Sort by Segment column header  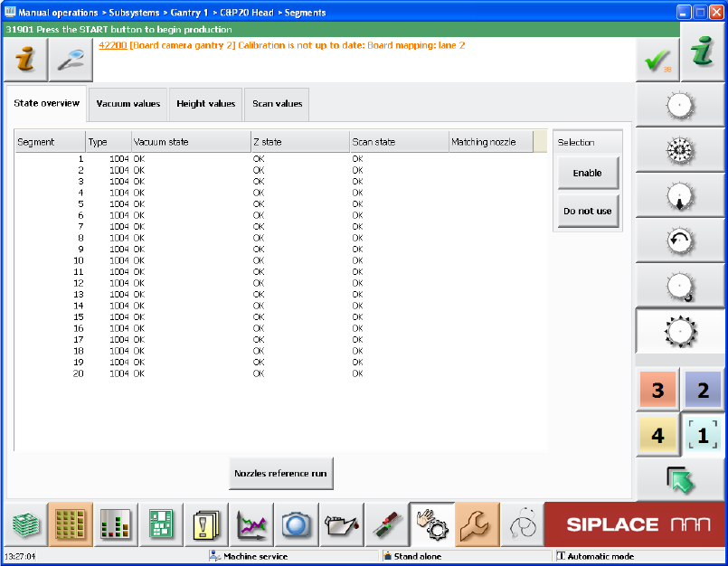(x=50, y=142)
